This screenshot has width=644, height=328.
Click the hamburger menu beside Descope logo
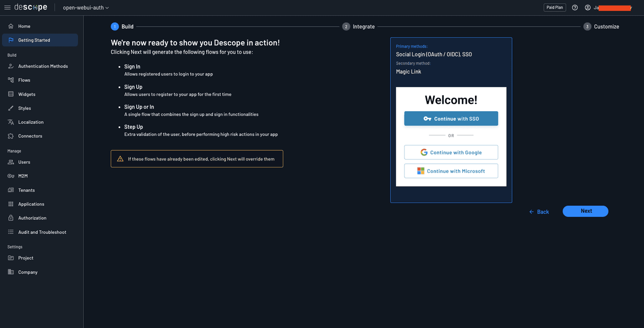(7, 7)
